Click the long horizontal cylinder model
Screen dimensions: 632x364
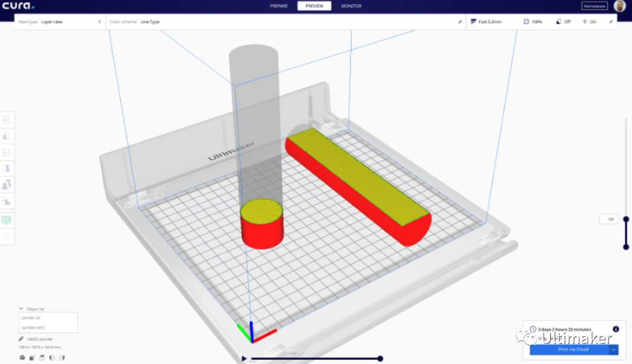point(358,186)
